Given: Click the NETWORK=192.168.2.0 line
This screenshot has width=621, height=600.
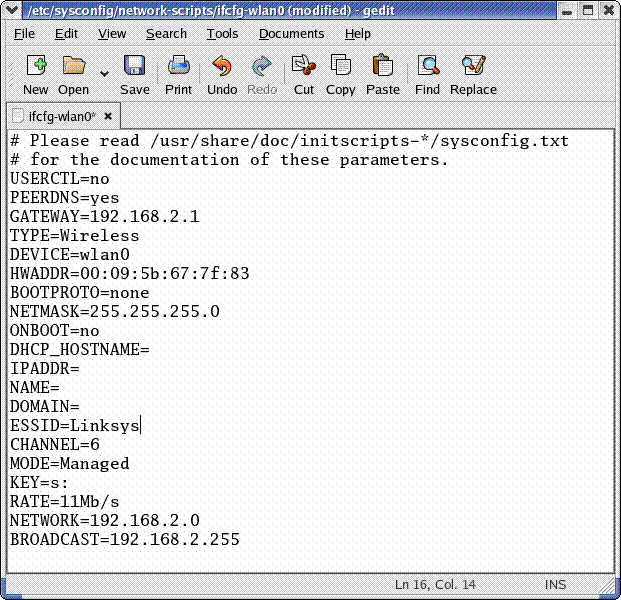Looking at the screenshot, I should [x=105, y=521].
